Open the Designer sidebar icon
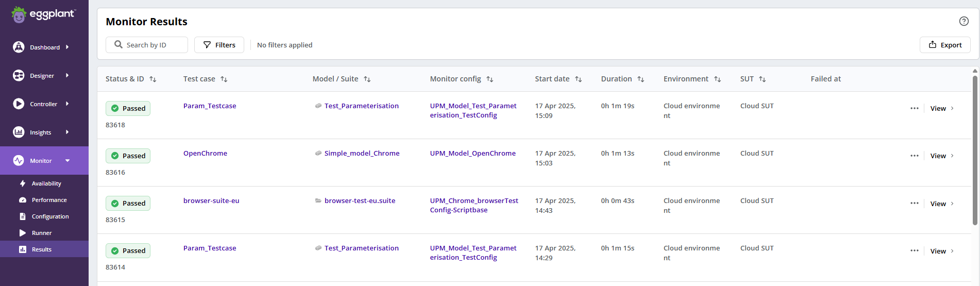 (x=19, y=75)
